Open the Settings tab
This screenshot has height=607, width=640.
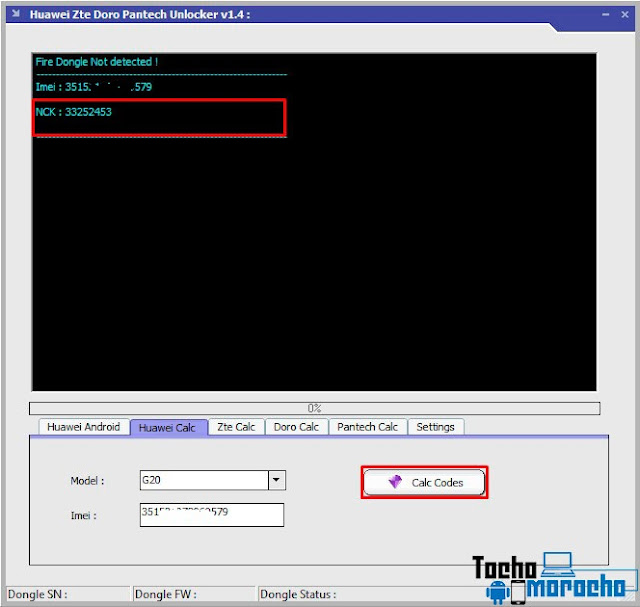(x=435, y=427)
